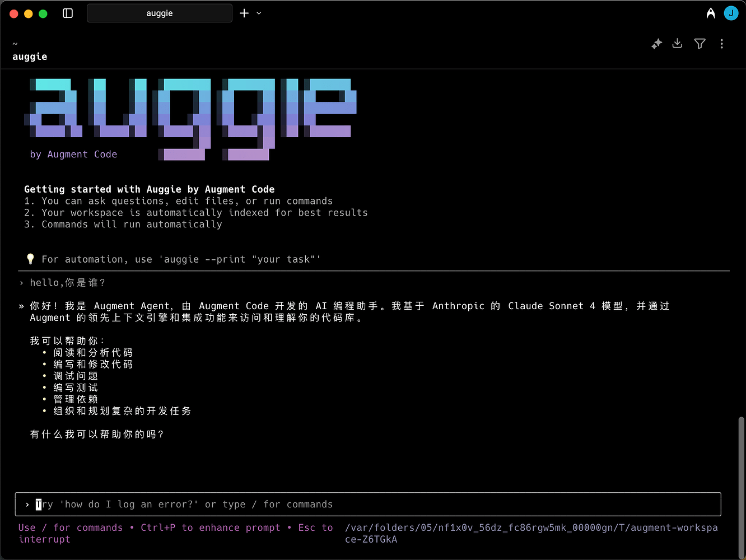Click '有什么我可以帮助你的吗?' line

(x=96, y=434)
